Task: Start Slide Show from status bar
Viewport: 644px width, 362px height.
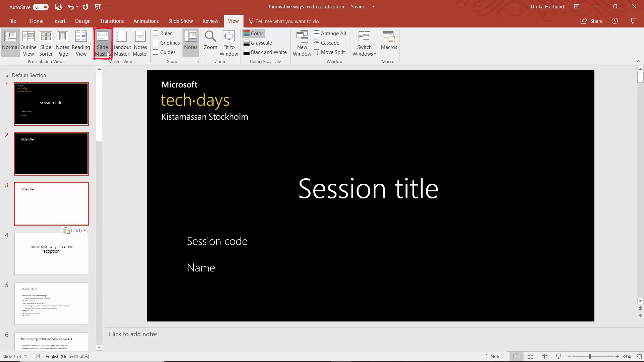Action: (x=558, y=356)
